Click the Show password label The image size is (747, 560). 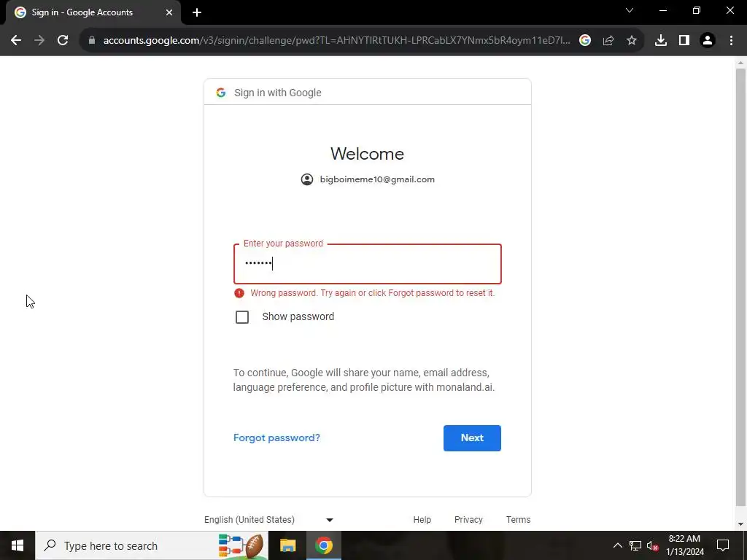298,316
